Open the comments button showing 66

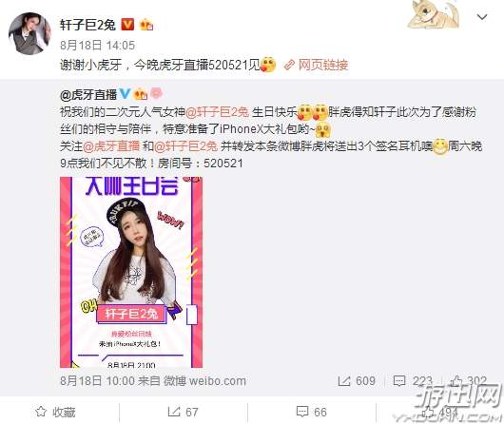coord(312,412)
